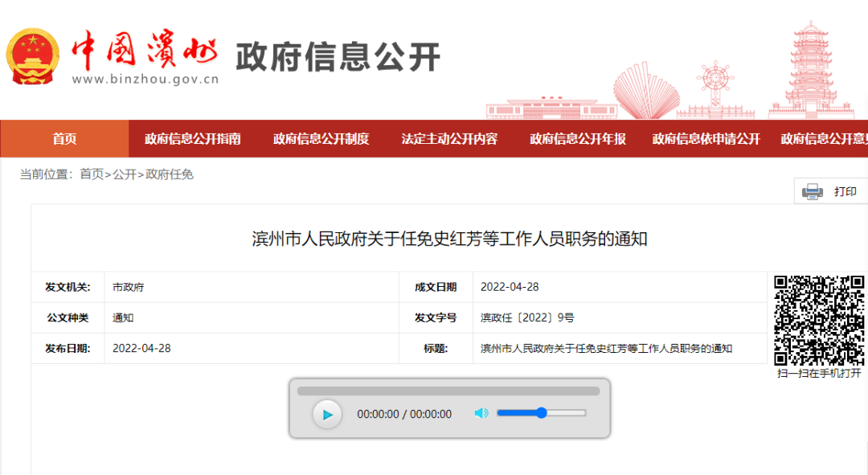Go to 公开 in the breadcrumb
868x475 pixels.
tap(125, 174)
